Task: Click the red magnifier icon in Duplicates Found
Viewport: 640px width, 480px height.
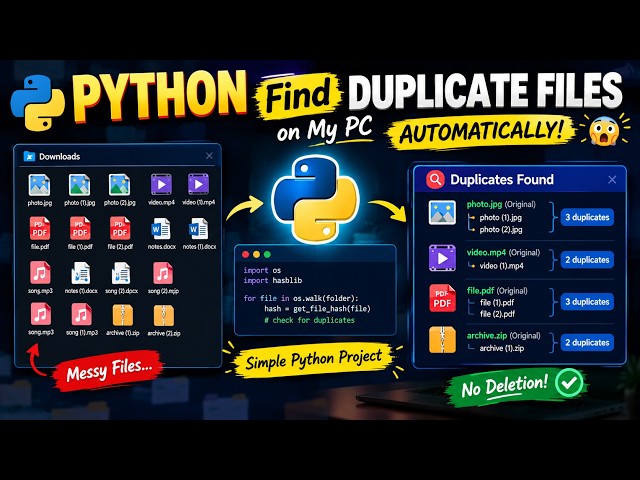Action: [x=435, y=179]
